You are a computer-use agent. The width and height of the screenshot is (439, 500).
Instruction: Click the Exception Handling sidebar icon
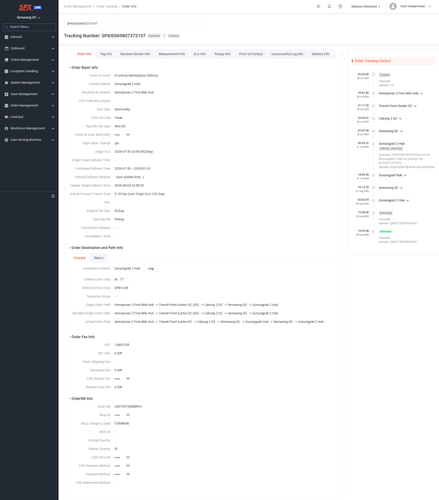[x=6, y=71]
